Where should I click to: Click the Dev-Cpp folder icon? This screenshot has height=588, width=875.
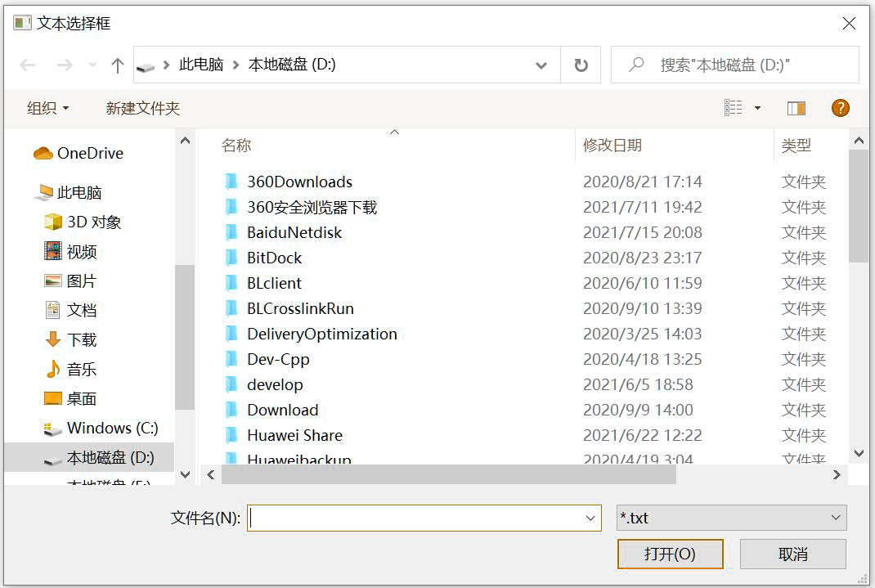click(x=231, y=359)
